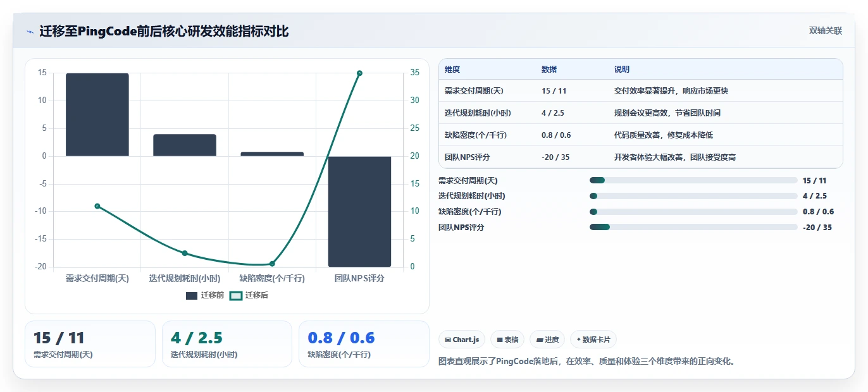
Task: Click the 数据 column header
Action: [549, 70]
